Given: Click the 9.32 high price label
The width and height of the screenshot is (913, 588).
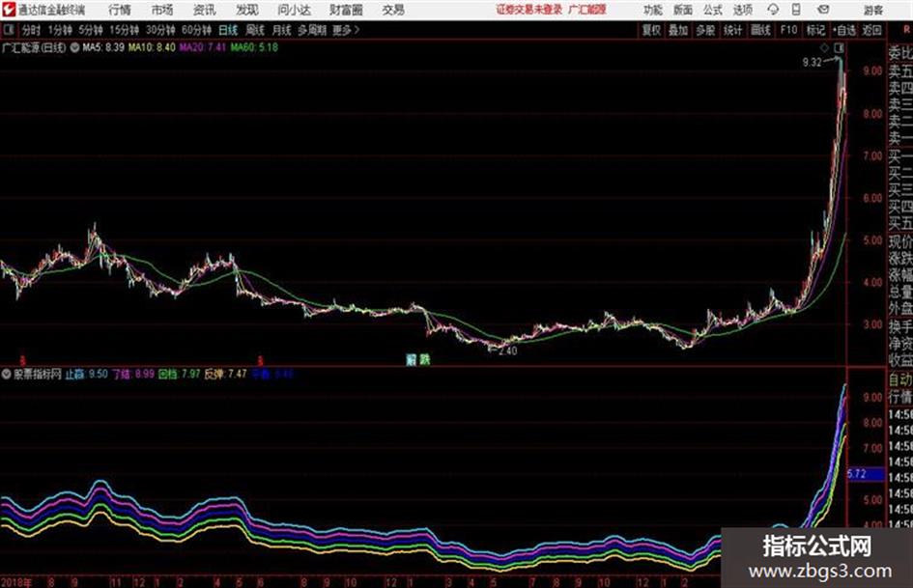Looking at the screenshot, I should [x=812, y=63].
